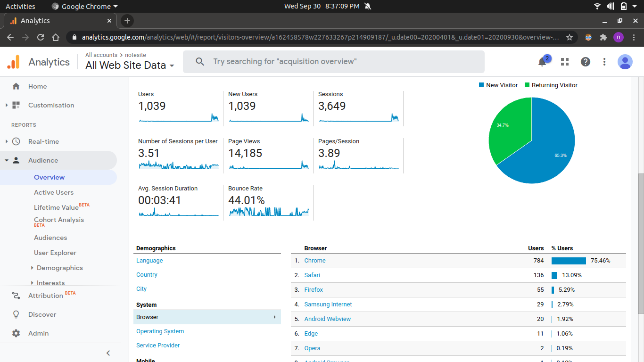The image size is (644, 362).
Task: Open a new Chrome tab
Action: (x=127, y=21)
